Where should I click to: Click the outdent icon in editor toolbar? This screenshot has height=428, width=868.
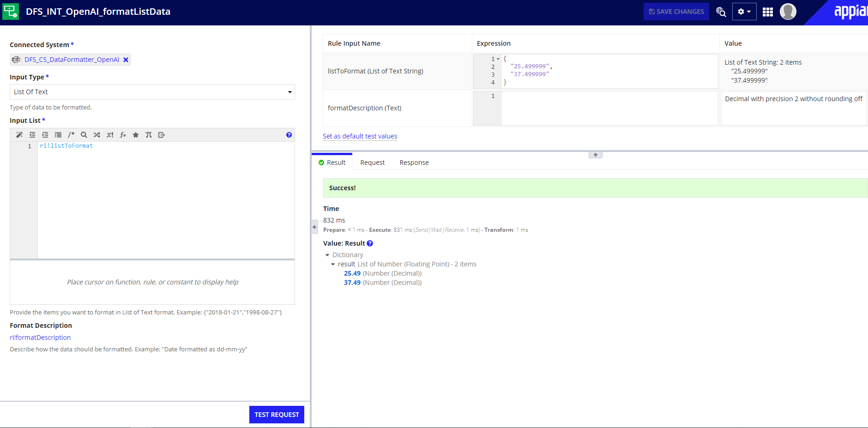32,135
